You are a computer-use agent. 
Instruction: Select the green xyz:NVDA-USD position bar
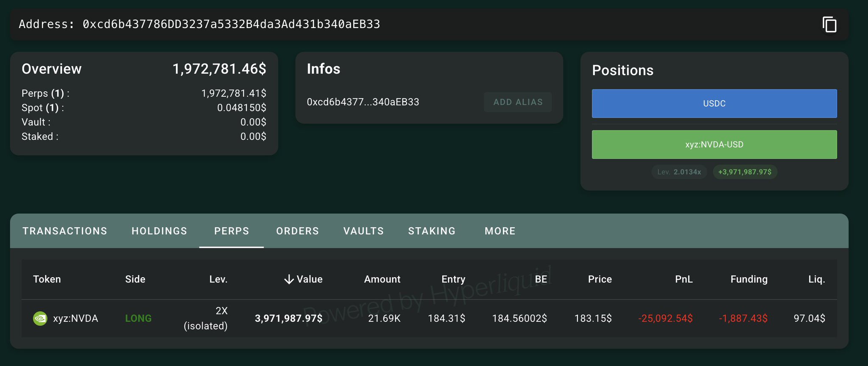[x=714, y=144]
